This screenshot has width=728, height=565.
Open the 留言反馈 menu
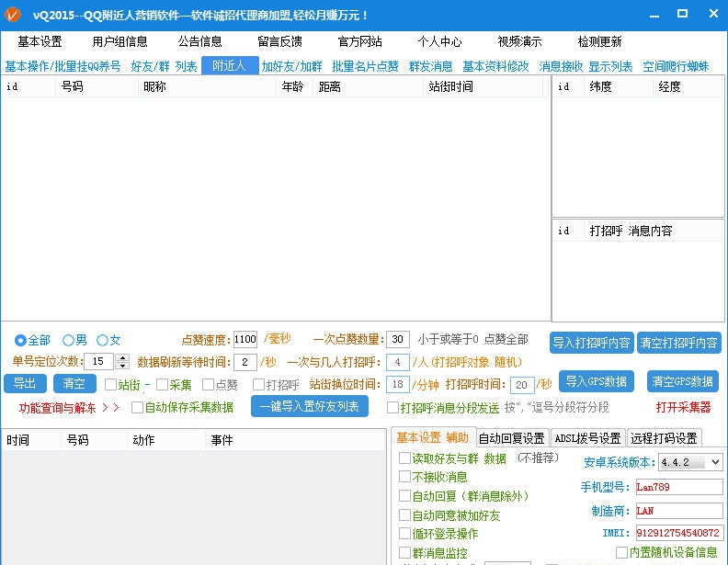tap(280, 41)
